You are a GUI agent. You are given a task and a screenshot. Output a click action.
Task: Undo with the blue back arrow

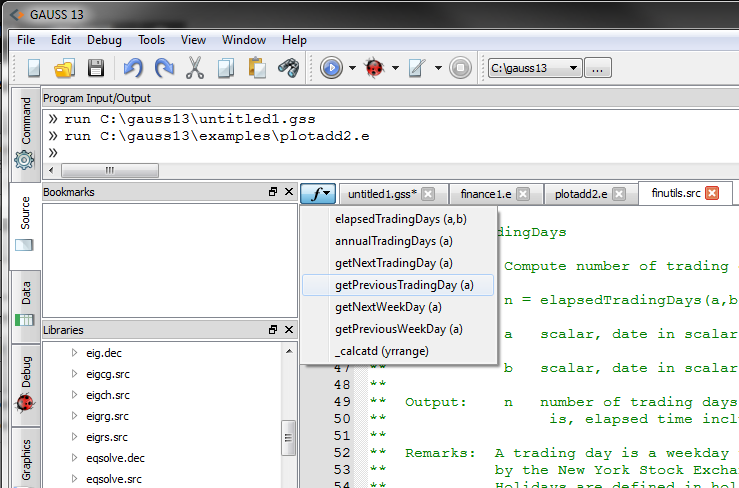(133, 68)
